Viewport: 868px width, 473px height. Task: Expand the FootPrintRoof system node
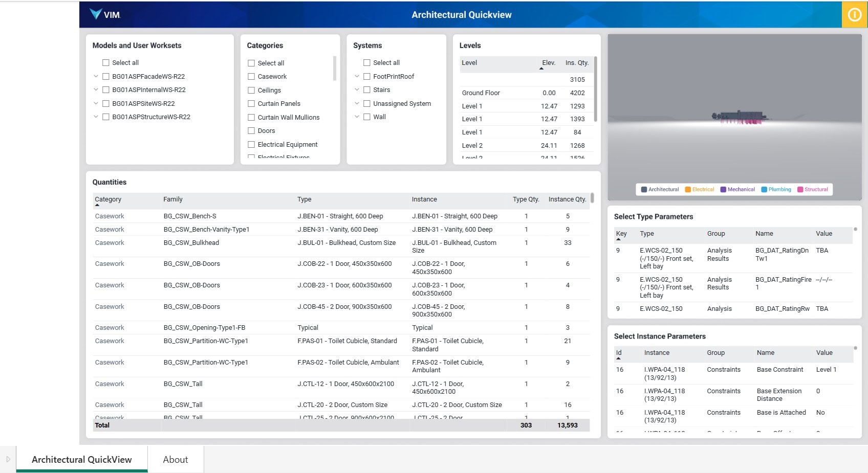(x=357, y=76)
